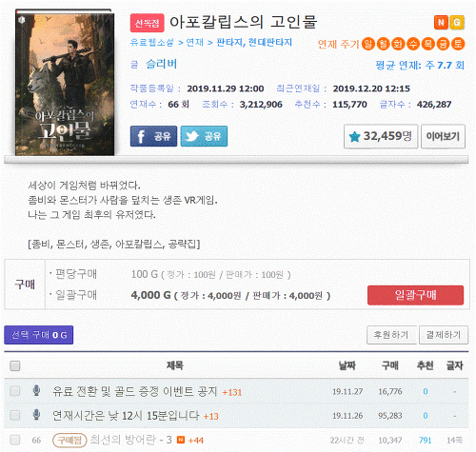The width and height of the screenshot is (476, 452).
Task: Click the recommendation count 791
Action: coord(426,440)
